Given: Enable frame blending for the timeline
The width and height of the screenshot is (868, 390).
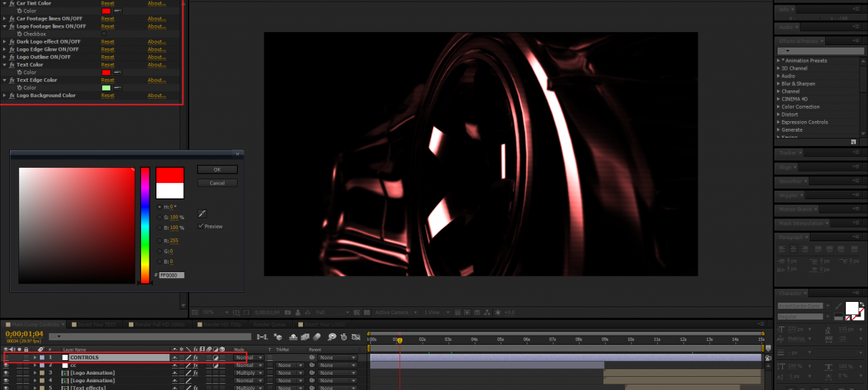Looking at the screenshot, I should point(305,336).
